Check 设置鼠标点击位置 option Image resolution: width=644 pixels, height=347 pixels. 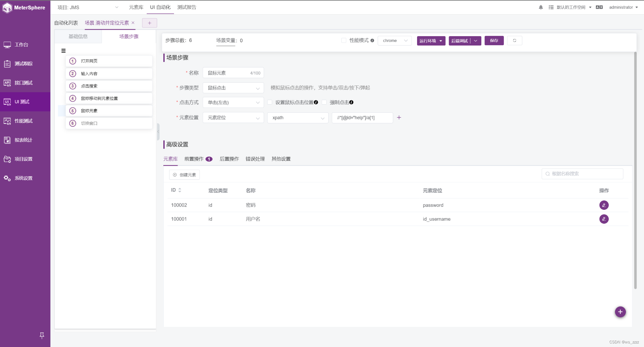pos(270,102)
